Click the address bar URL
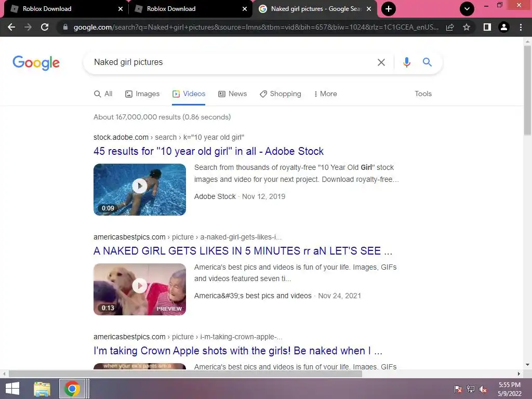This screenshot has height=399, width=532. (x=256, y=27)
